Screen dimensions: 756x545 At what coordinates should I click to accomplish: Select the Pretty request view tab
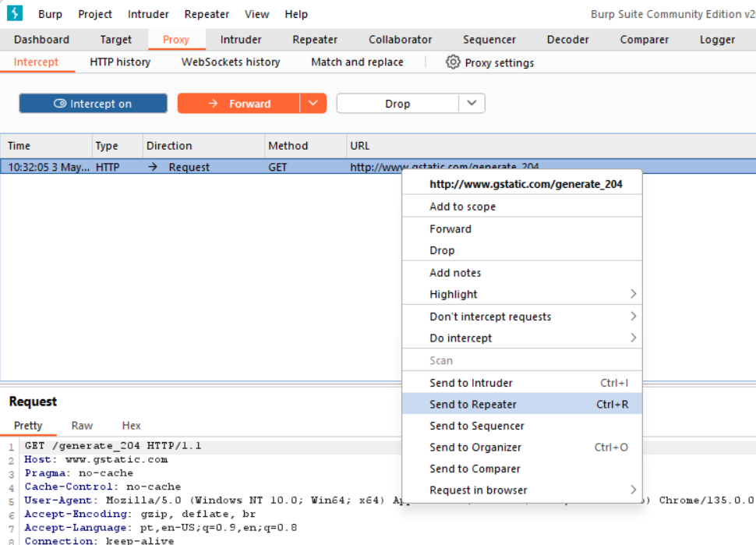click(x=28, y=426)
